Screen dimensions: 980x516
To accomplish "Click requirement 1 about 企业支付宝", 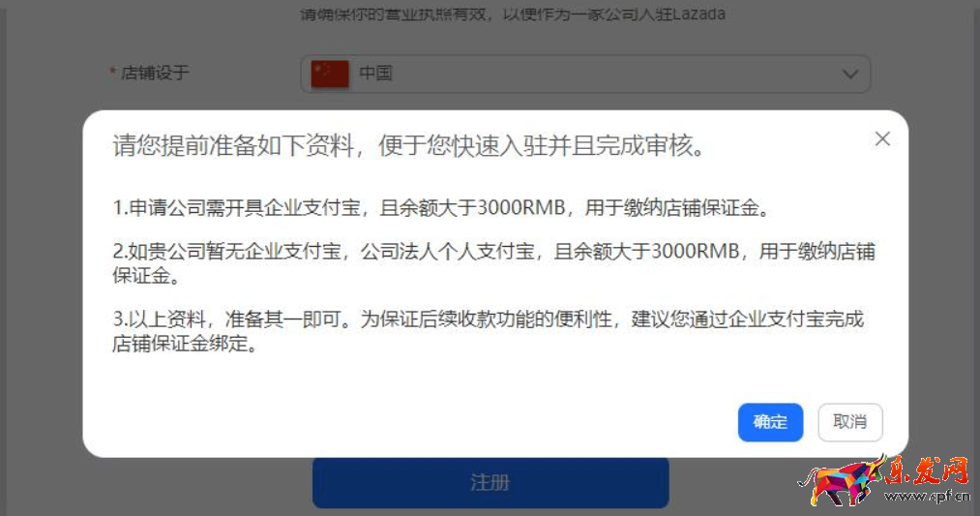I will [441, 207].
